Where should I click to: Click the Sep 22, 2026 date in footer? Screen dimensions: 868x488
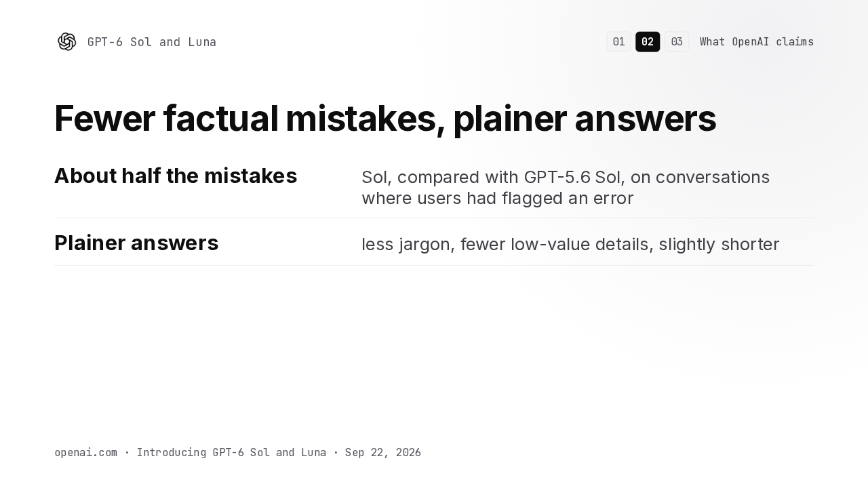(x=383, y=453)
